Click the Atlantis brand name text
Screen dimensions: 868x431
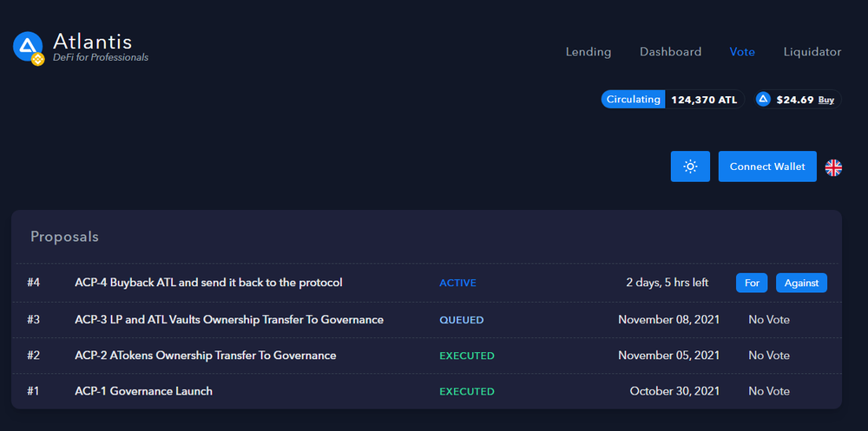(x=92, y=41)
